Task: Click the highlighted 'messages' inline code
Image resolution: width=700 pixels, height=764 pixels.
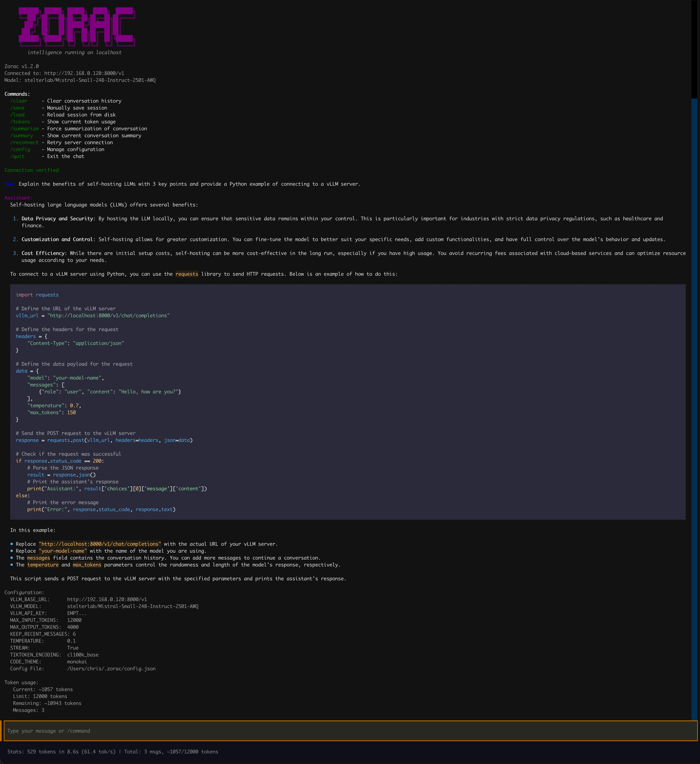Action: [39, 558]
